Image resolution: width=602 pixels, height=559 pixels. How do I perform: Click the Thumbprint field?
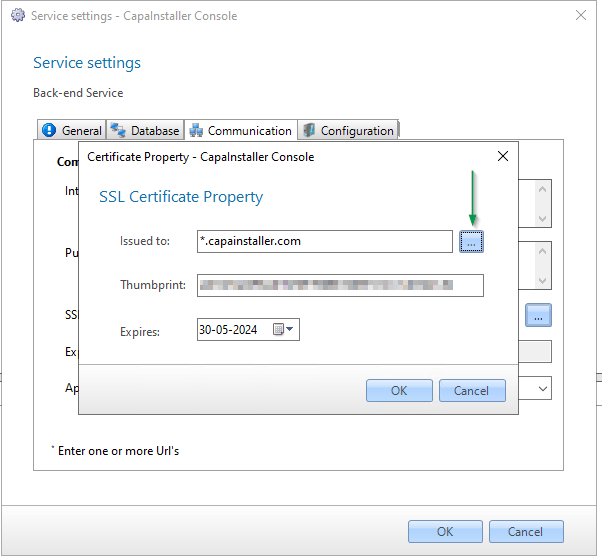340,285
